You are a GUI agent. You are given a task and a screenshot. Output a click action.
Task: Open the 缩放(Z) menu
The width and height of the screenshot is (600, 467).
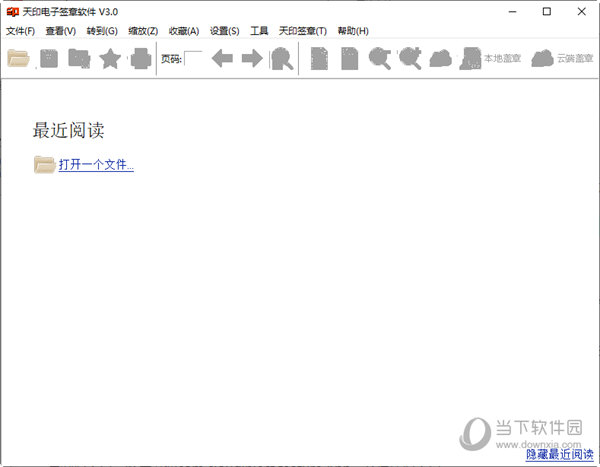[x=143, y=31]
